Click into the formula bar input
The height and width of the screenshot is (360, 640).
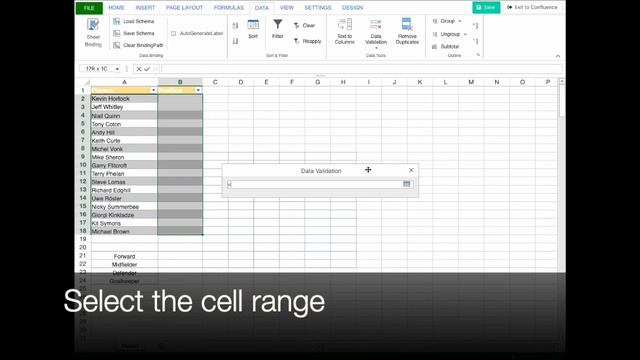click(x=361, y=69)
